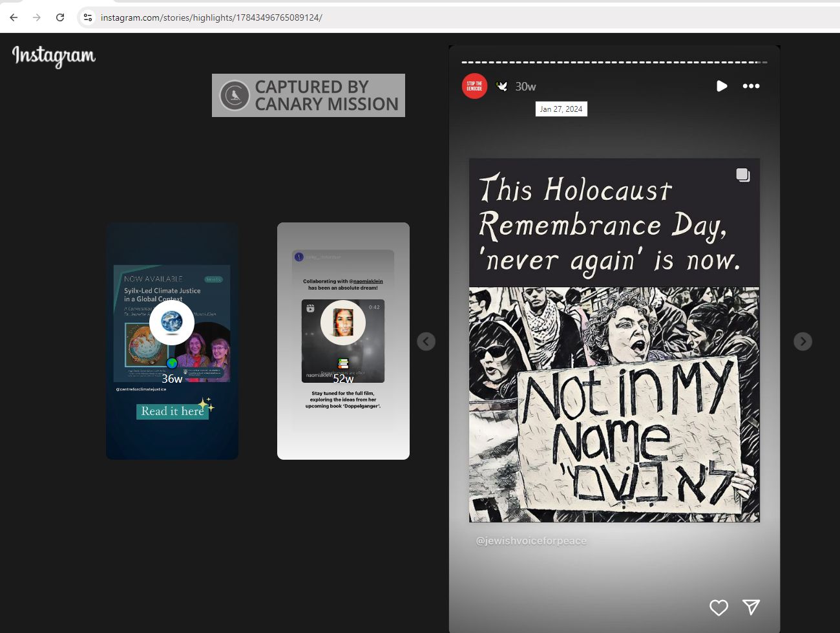
Task: Advance to the next story
Action: 803,341
